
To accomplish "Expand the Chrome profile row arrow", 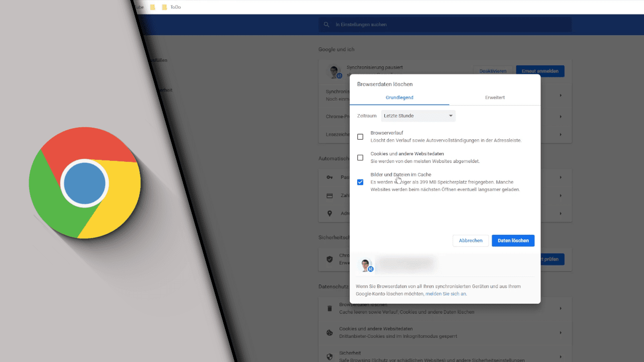I will (560, 116).
